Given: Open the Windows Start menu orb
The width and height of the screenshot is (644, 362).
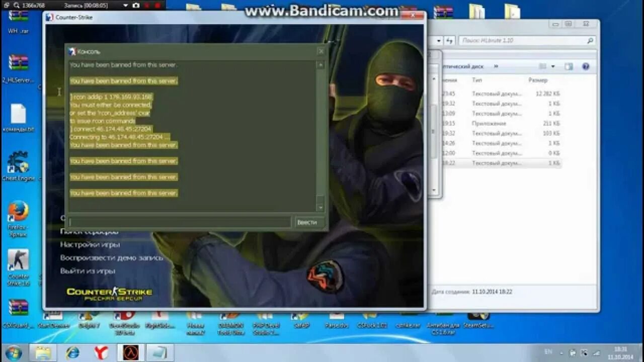Looking at the screenshot, I should (x=14, y=352).
